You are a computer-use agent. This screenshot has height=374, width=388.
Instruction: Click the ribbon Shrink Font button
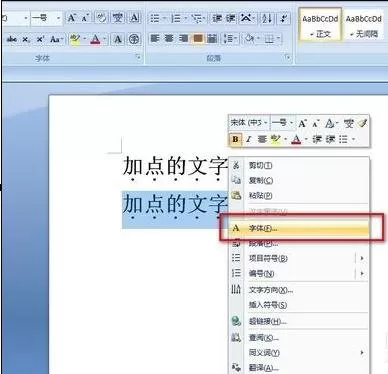[x=85, y=18]
